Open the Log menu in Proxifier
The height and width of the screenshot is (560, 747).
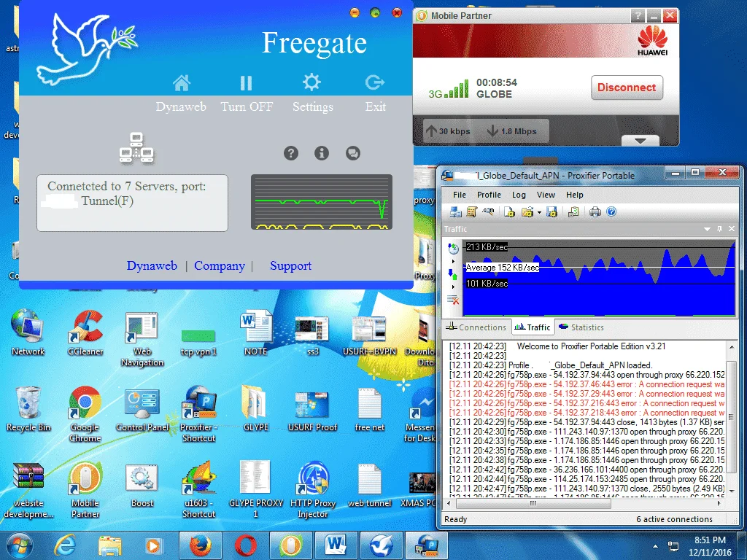tap(519, 195)
